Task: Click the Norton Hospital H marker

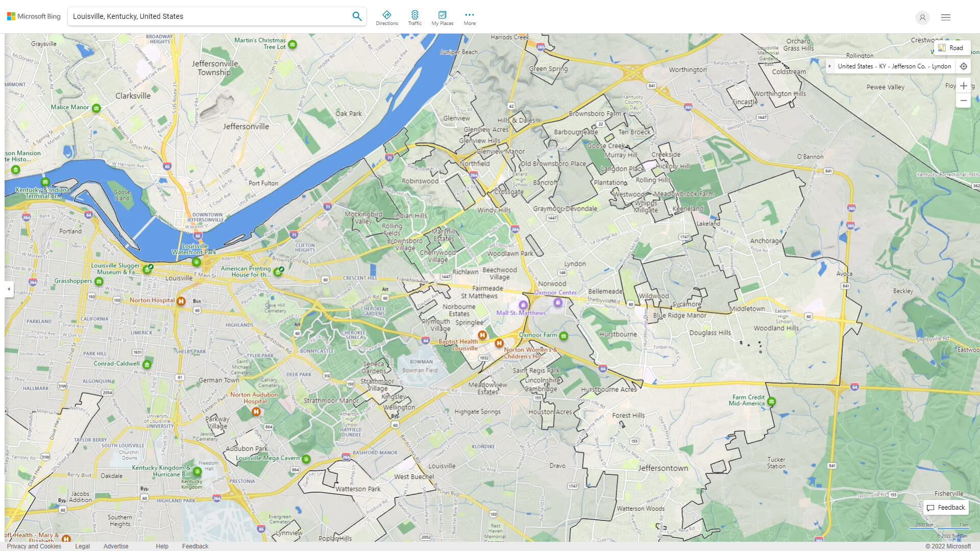Action: [181, 302]
